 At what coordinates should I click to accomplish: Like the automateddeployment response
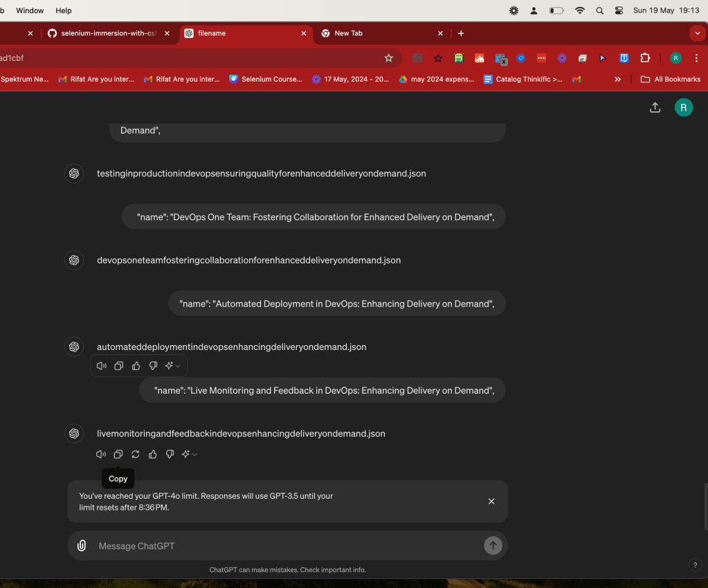tap(136, 366)
